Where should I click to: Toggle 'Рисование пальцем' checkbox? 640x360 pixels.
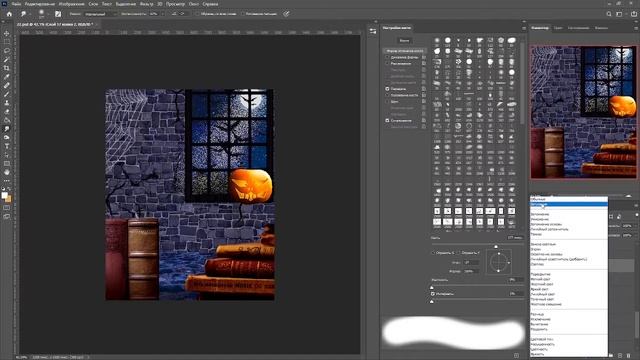point(243,14)
